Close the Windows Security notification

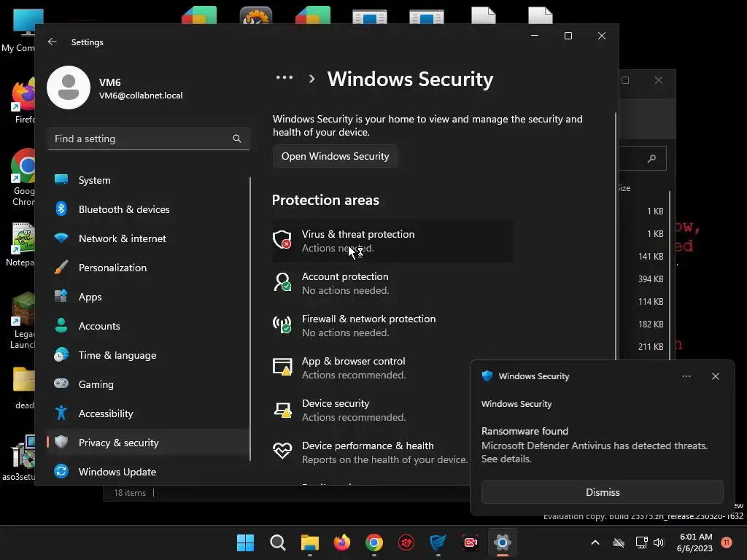(716, 376)
